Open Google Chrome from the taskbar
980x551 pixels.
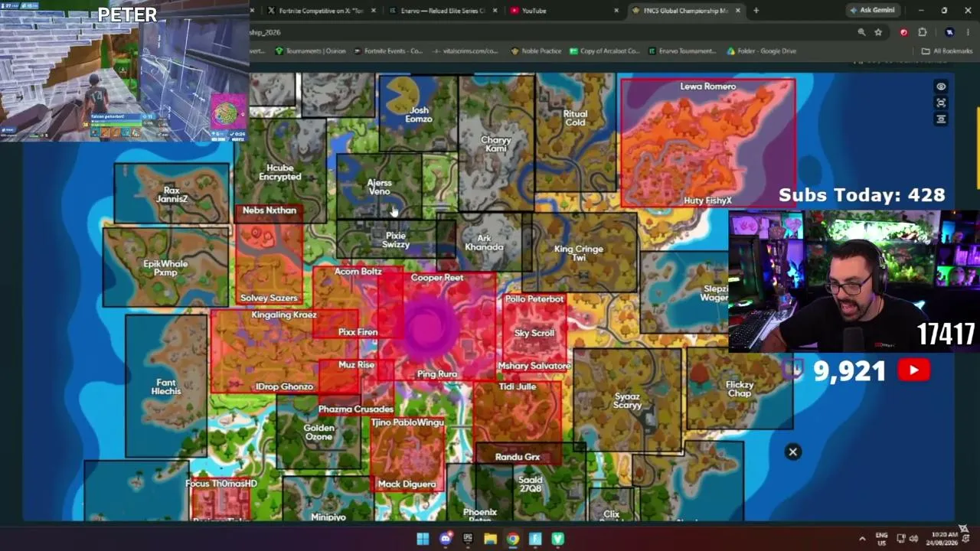tap(513, 539)
